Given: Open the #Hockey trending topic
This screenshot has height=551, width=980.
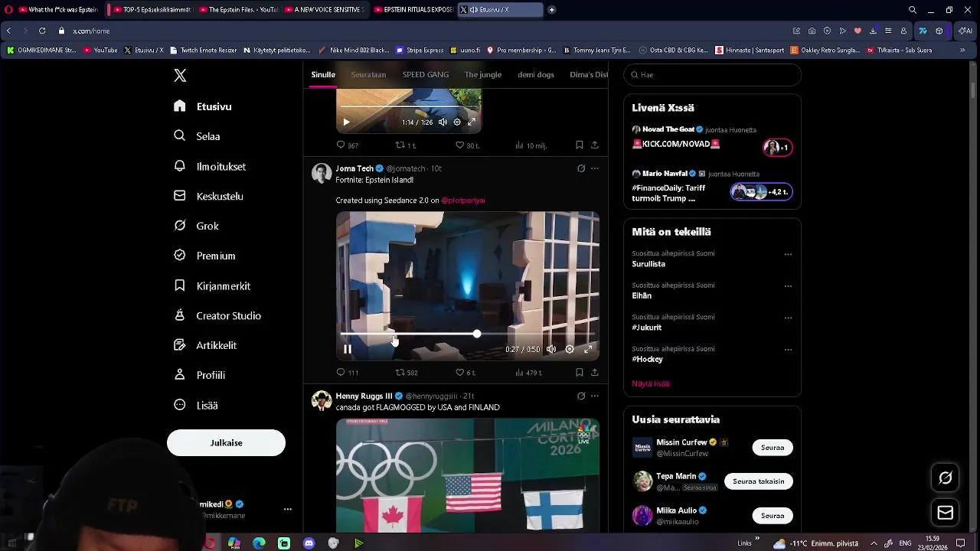Looking at the screenshot, I should coord(647,359).
